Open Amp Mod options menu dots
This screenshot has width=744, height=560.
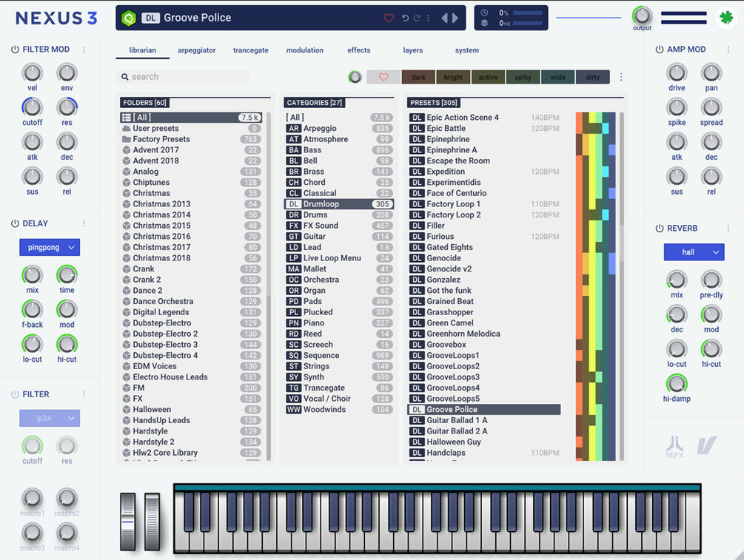[728, 50]
